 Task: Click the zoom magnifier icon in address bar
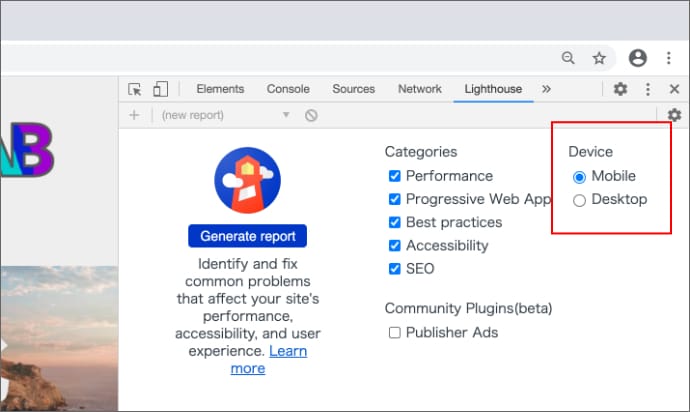point(568,58)
